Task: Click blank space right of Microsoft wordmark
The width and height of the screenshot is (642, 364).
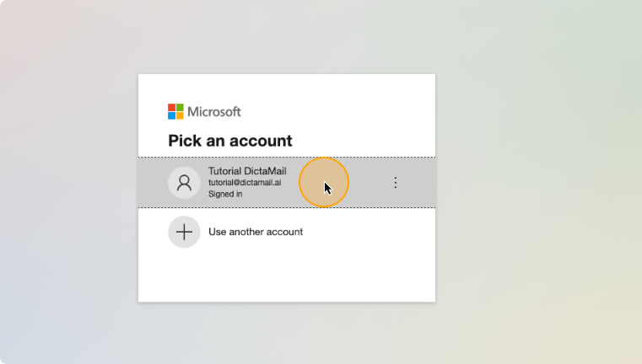Action: point(336,112)
